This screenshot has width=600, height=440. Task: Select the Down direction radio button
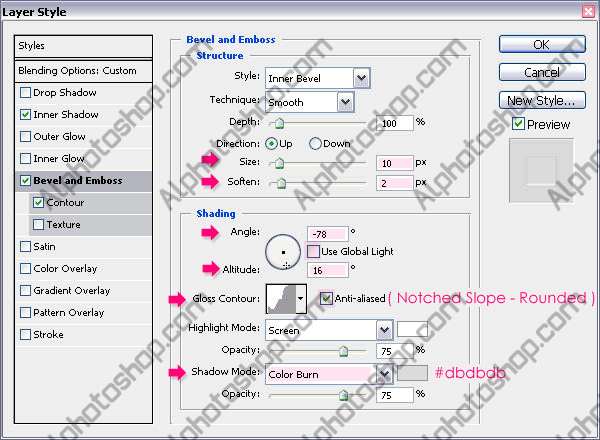pos(315,143)
